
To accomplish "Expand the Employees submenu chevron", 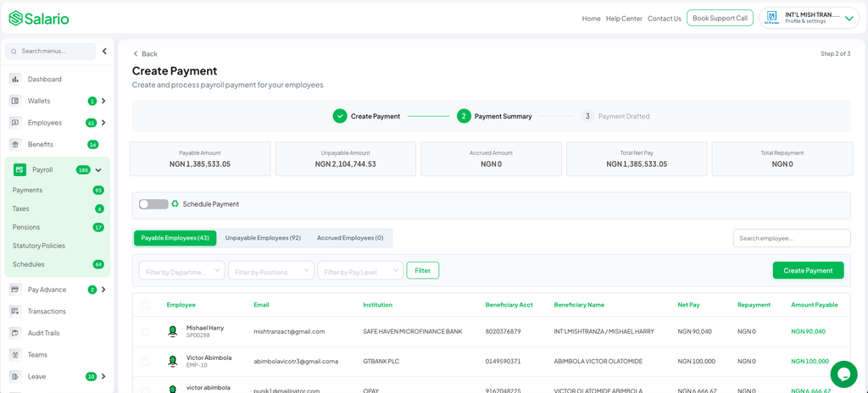I will [103, 122].
